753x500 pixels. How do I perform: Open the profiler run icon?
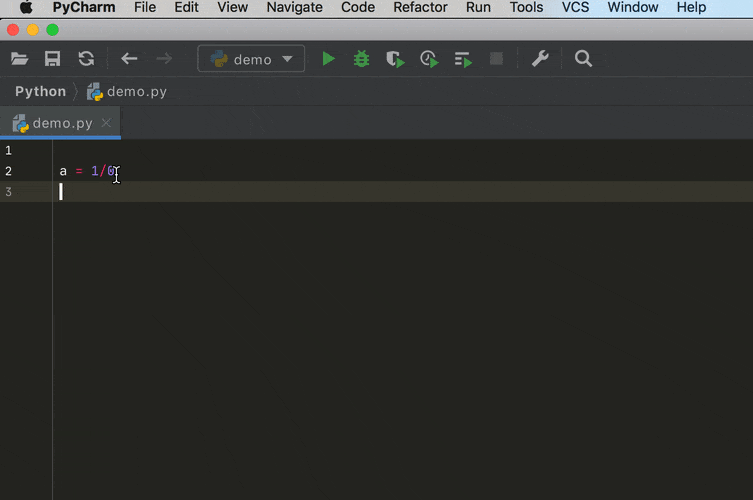click(429, 59)
